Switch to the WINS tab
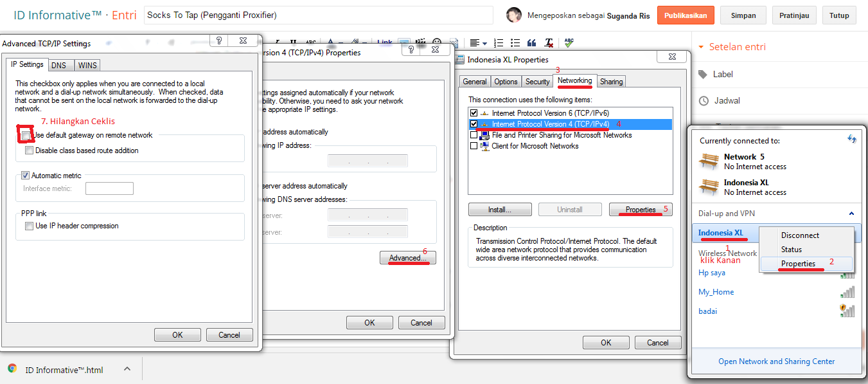This screenshot has height=384, width=868. pos(87,65)
